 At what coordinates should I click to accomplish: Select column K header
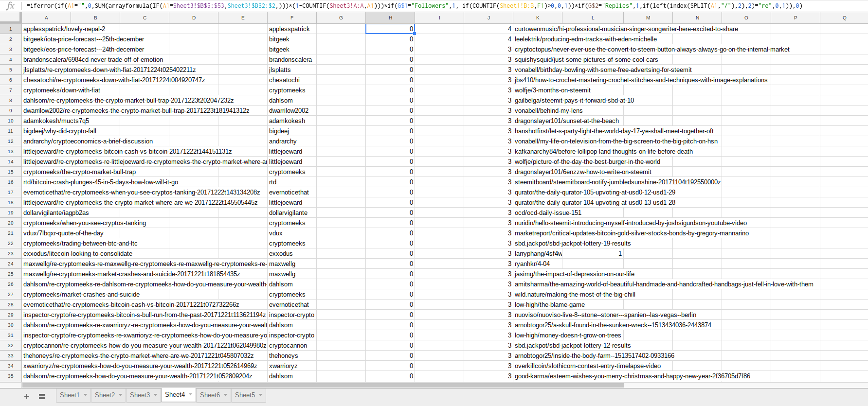coord(538,18)
